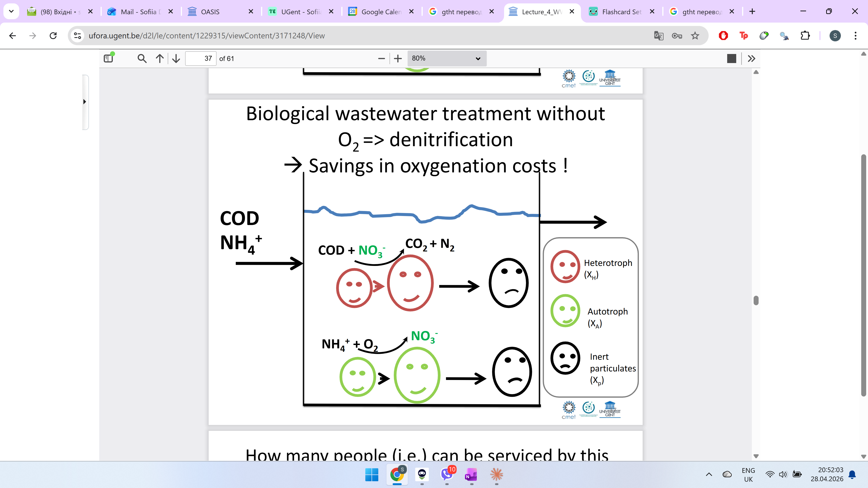Open the notifications bell icon
Viewport: 868px width, 488px height.
852,474
